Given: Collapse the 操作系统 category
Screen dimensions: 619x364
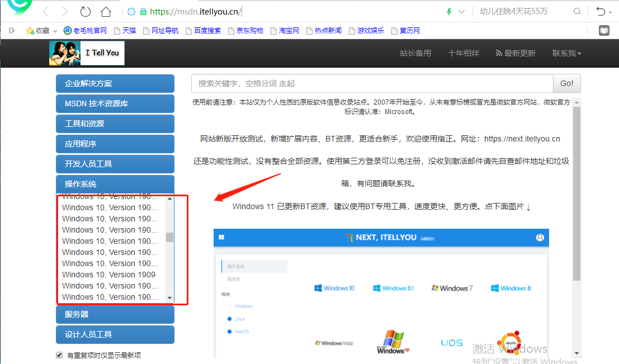Looking at the screenshot, I should point(115,184).
